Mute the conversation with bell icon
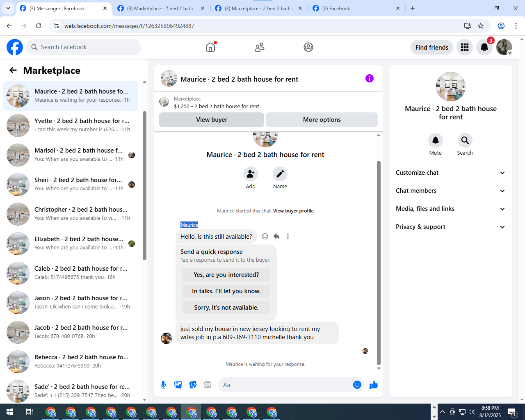 point(436,140)
